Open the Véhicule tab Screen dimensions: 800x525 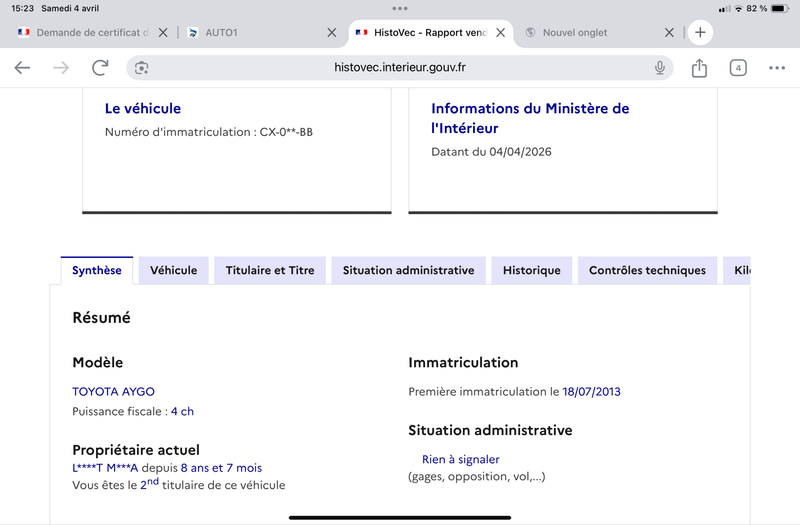click(174, 270)
